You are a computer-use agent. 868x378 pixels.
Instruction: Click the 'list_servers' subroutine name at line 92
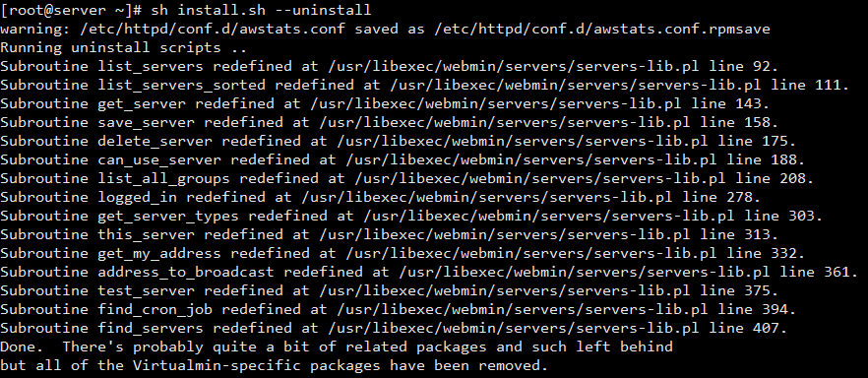click(x=151, y=66)
